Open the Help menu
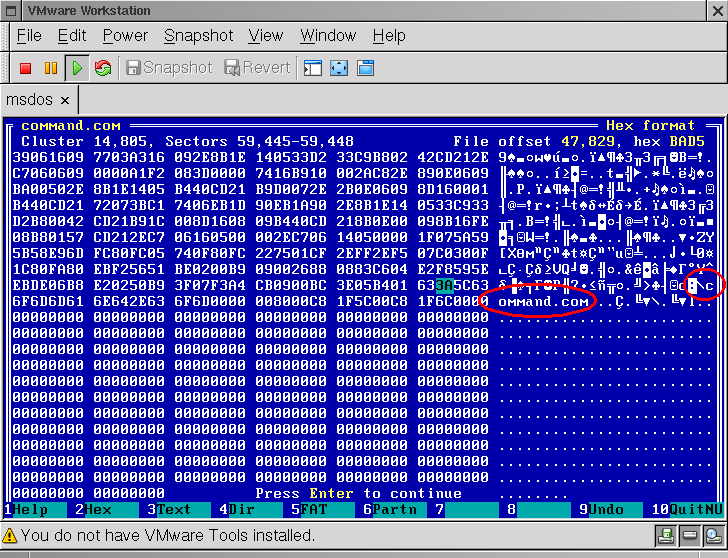 389,36
